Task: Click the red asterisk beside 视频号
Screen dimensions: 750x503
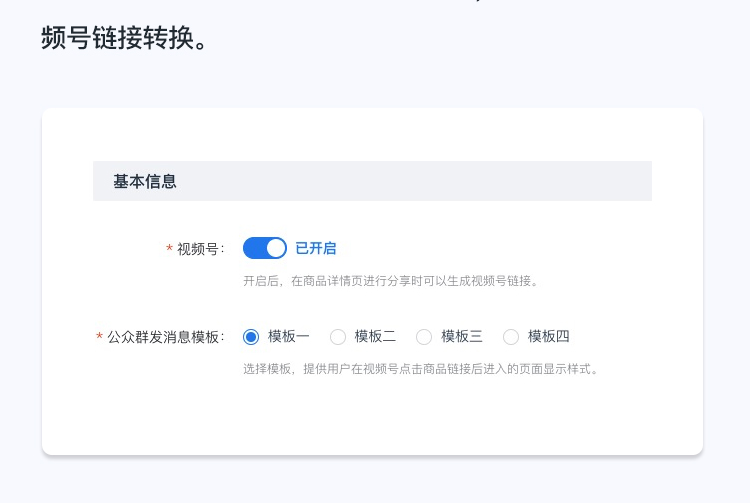Action: coord(169,249)
